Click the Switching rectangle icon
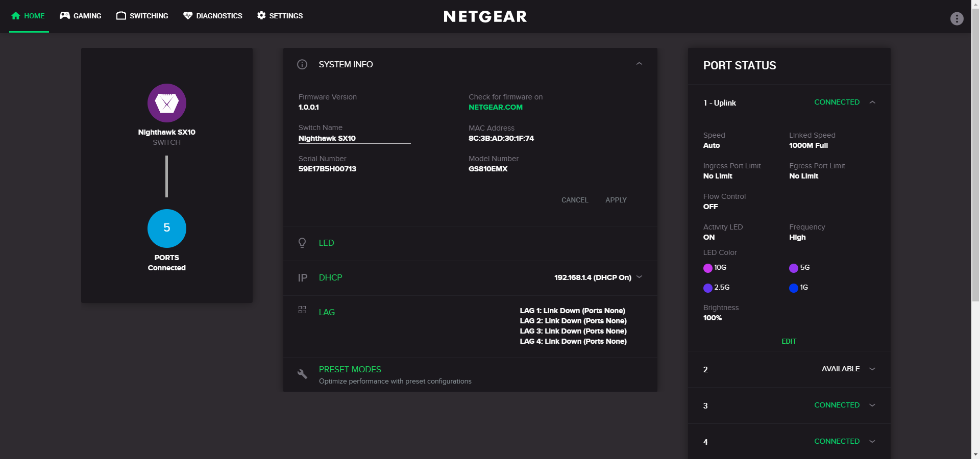Screen dimensions: 980x459 tap(121, 16)
